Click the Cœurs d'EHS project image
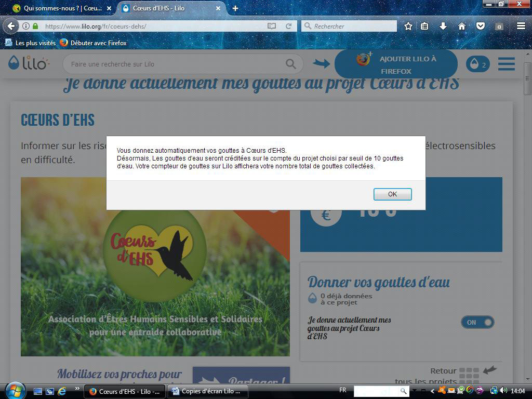The image size is (532, 399). click(155, 267)
